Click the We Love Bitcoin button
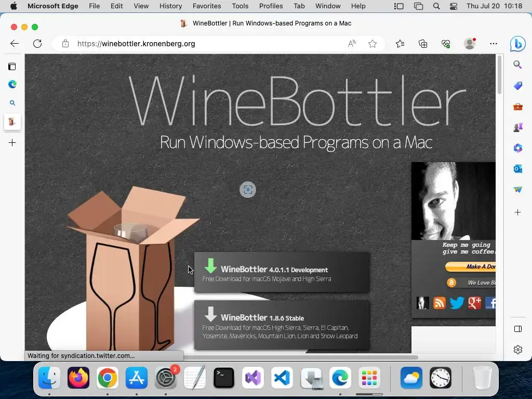Image resolution: width=532 pixels, height=399 pixels. pos(471,283)
